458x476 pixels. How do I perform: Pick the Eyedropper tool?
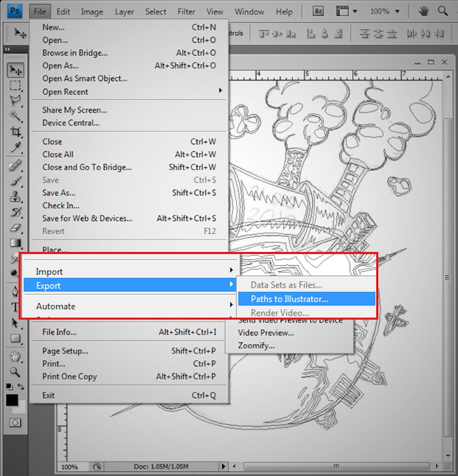(15, 147)
